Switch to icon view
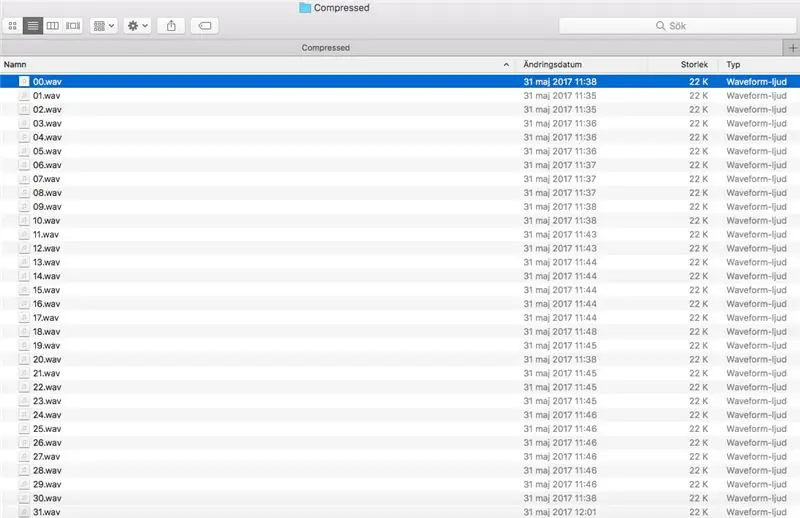800x518 pixels. click(x=13, y=26)
